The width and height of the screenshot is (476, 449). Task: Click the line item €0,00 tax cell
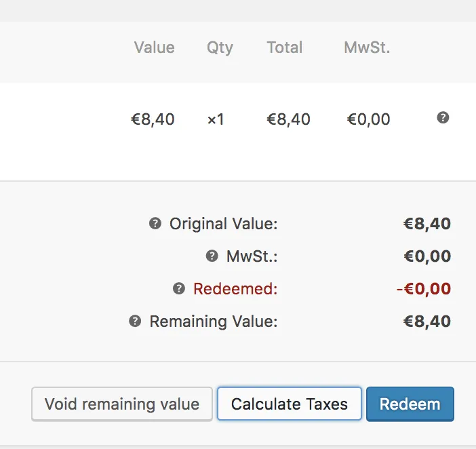coord(369,119)
